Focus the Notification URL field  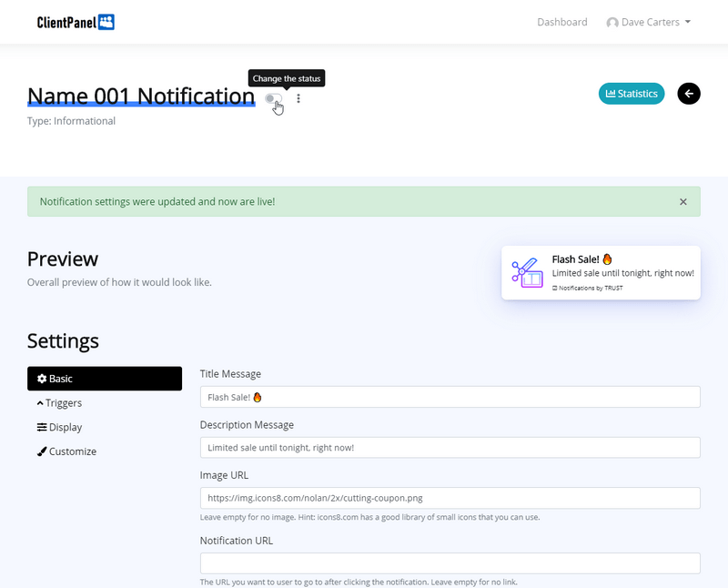[x=450, y=563]
